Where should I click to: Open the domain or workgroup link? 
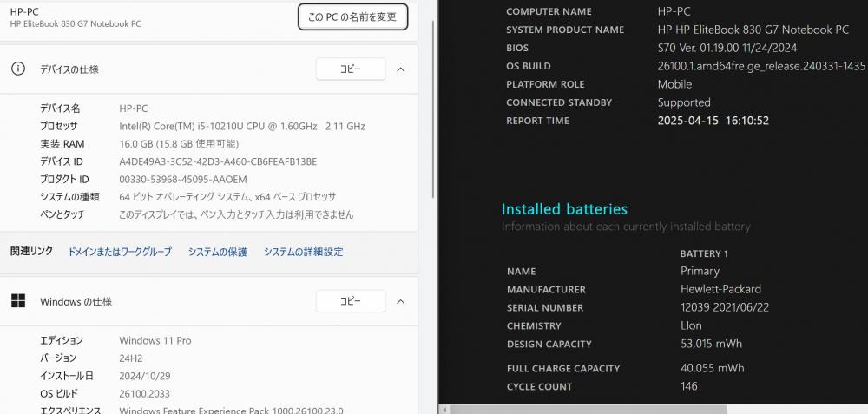[x=120, y=252]
